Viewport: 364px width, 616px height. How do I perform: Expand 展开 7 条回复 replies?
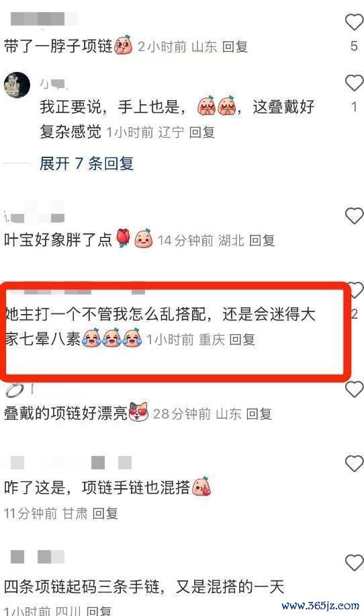86,163
